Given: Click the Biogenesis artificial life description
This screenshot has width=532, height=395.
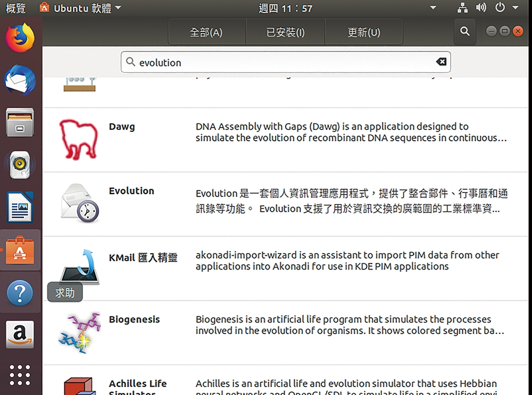Looking at the screenshot, I should point(350,325).
